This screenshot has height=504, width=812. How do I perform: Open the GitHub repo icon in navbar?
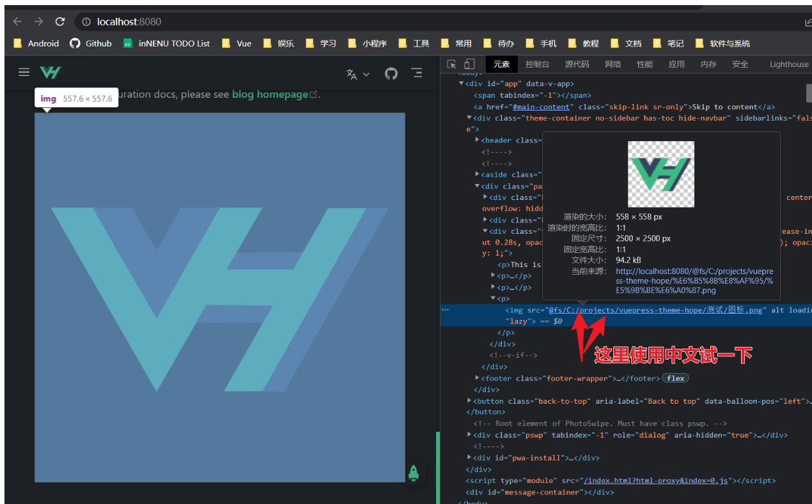click(x=391, y=73)
